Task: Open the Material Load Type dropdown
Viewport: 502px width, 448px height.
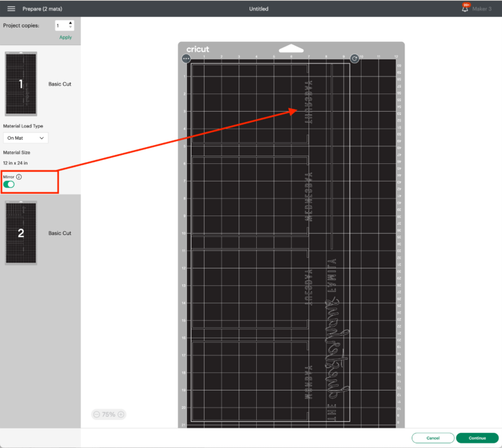Action: [25, 138]
